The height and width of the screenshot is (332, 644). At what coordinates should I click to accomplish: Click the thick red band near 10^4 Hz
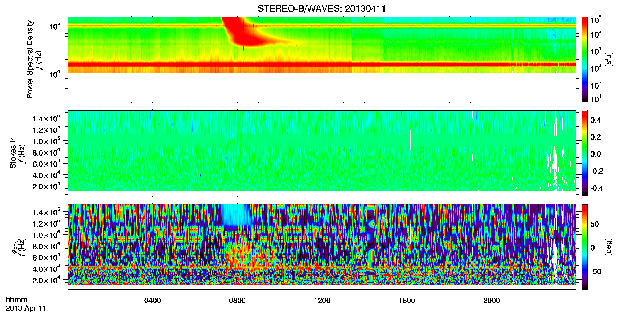click(322, 65)
